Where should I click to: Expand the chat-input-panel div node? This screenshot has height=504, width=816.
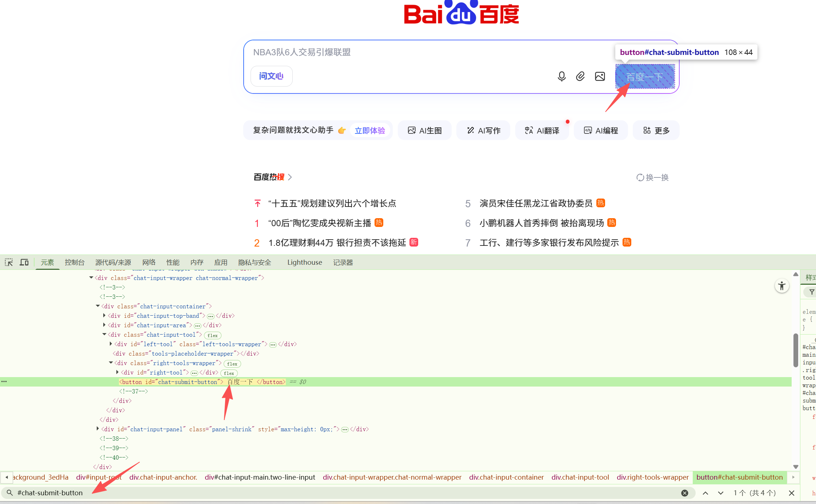click(x=98, y=429)
